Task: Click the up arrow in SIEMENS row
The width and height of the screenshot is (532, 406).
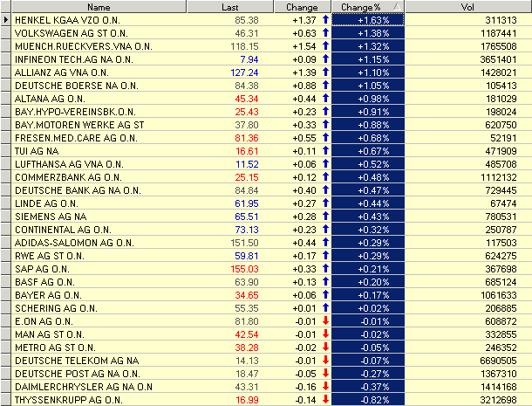Action: pos(325,216)
